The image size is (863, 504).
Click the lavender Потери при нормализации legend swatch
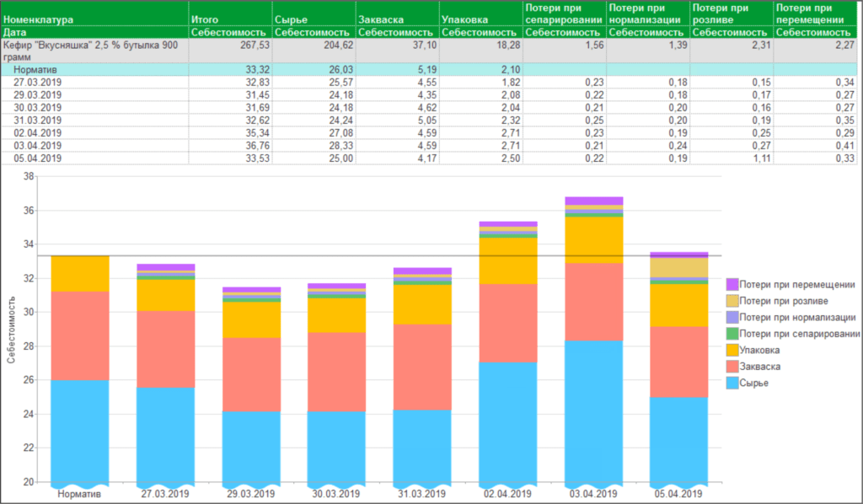click(732, 318)
